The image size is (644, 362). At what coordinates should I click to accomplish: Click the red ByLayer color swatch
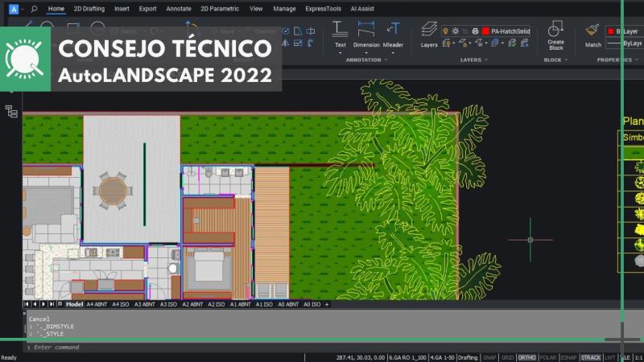611,31
